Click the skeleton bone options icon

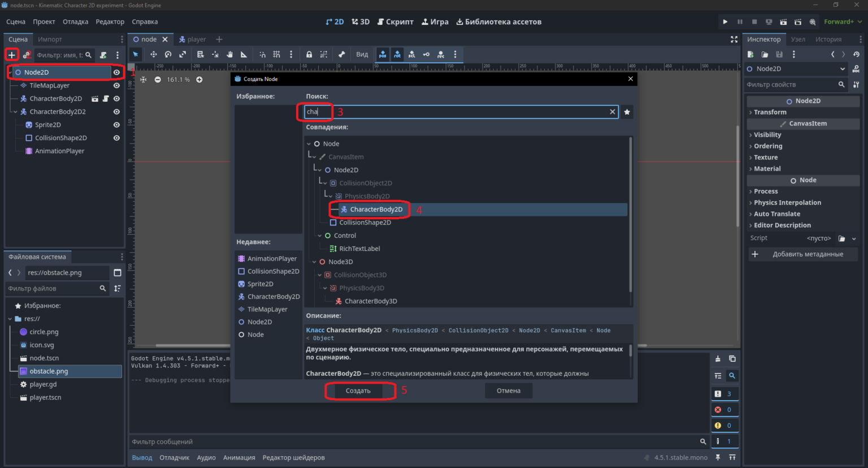tap(341, 54)
